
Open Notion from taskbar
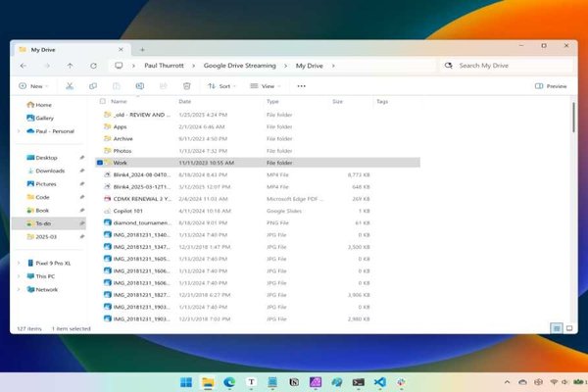click(x=294, y=382)
